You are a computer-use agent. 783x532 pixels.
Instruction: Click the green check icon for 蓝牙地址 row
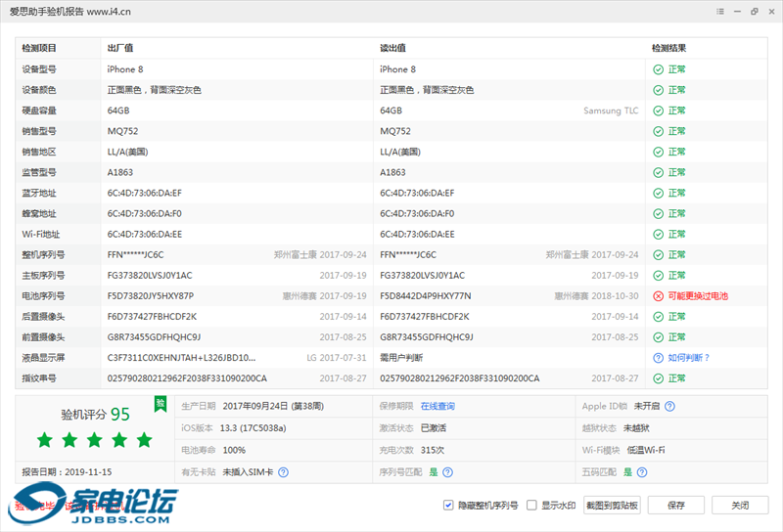(x=658, y=193)
